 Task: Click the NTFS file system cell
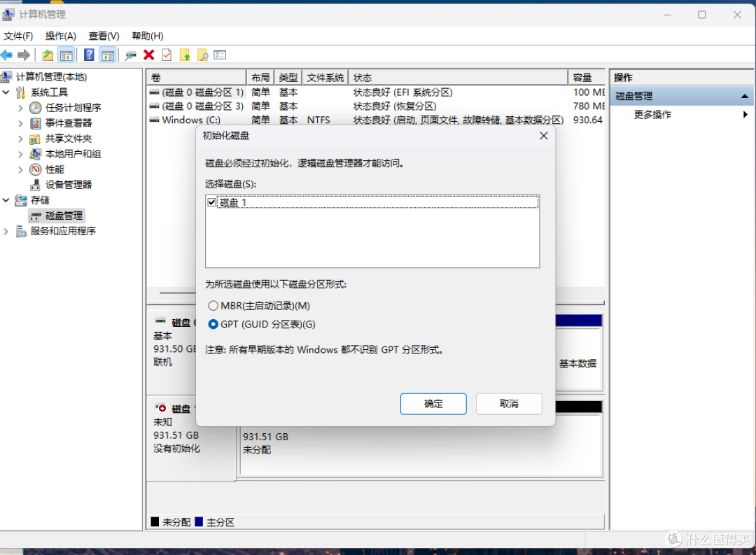point(318,120)
